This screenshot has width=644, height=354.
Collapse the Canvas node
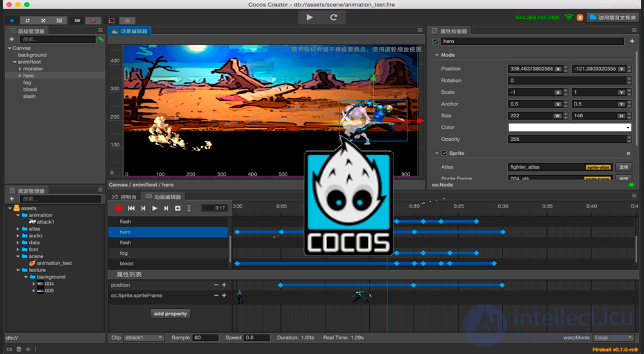pyautogui.click(x=10, y=48)
